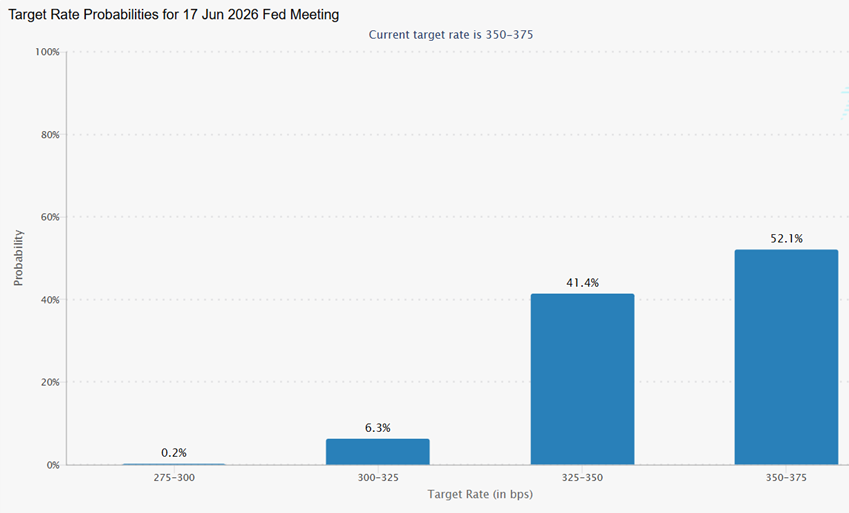Select the 300-325 x-axis tick label
Screen dimensions: 849x513
(378, 478)
